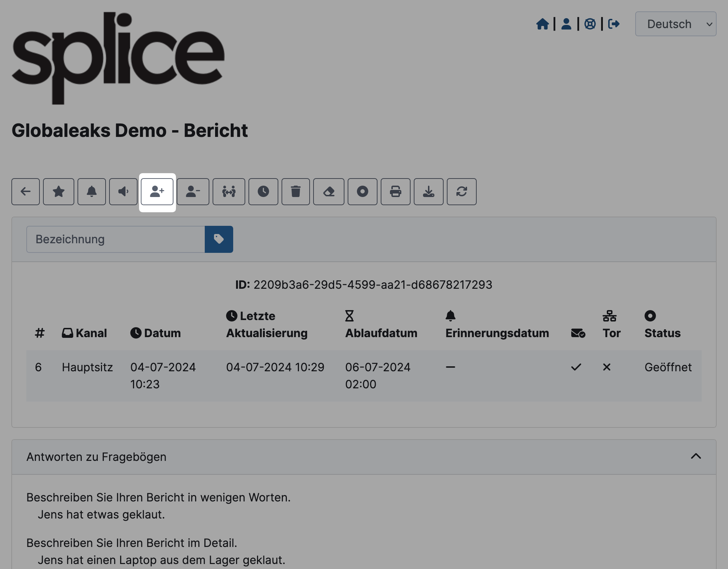
Task: Toggle the star bookmark icon
Action: click(58, 192)
